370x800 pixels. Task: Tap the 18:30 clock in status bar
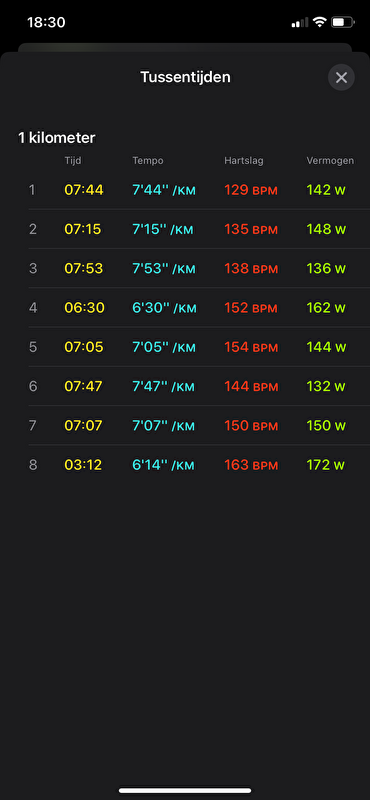pos(46,22)
